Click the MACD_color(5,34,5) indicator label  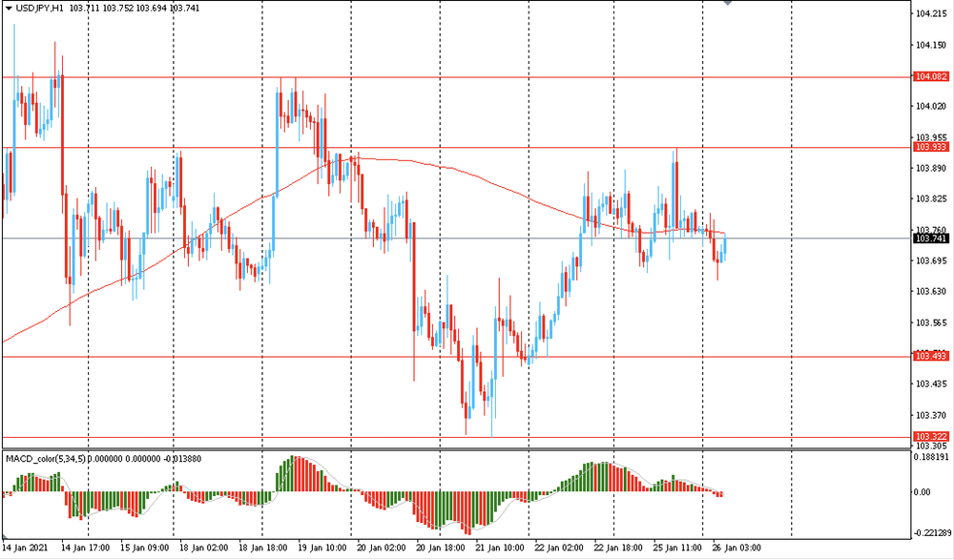tap(46, 458)
